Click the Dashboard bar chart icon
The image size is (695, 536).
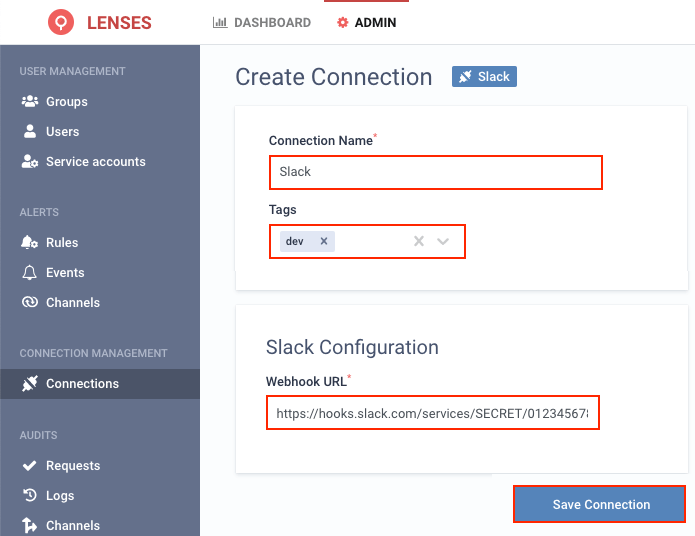(220, 22)
